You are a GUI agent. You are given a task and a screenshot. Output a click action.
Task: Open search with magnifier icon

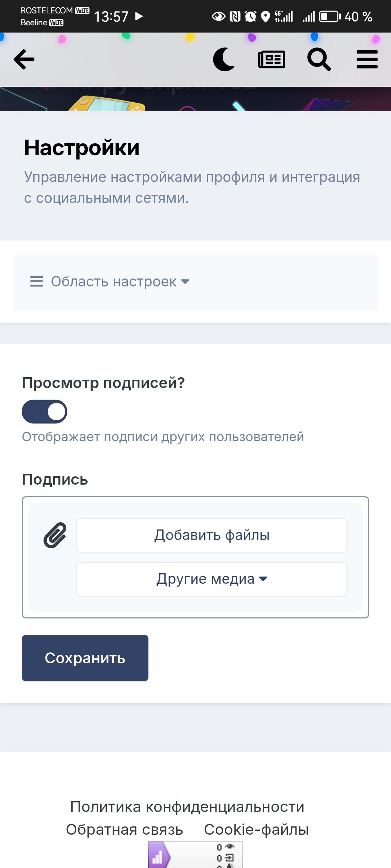coord(319,60)
